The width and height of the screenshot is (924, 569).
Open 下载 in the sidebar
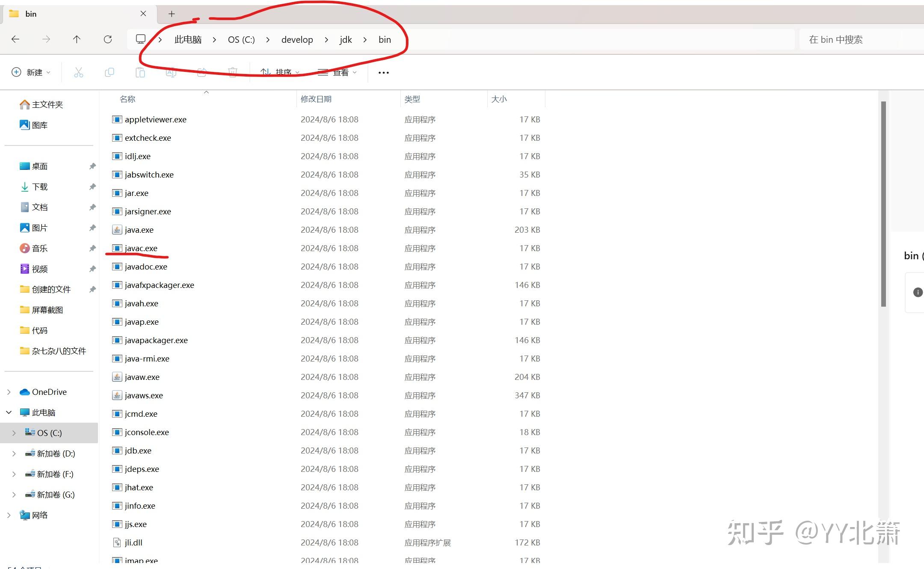point(40,187)
